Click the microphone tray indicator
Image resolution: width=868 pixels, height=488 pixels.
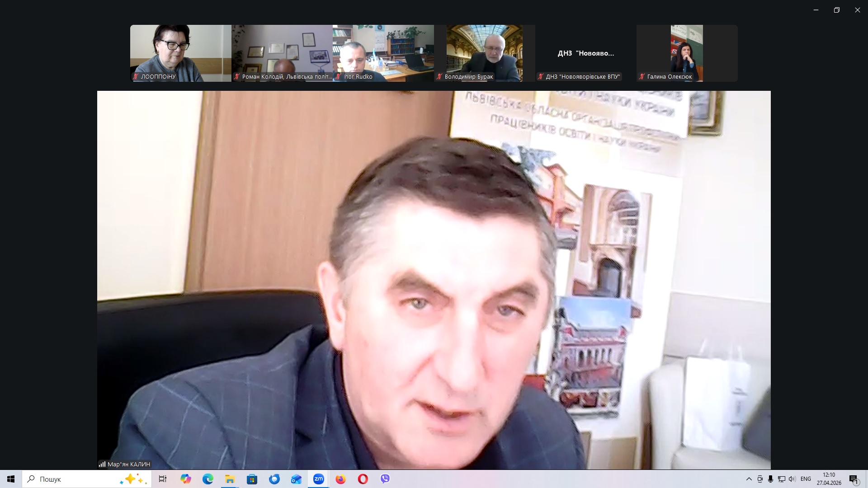tap(770, 479)
